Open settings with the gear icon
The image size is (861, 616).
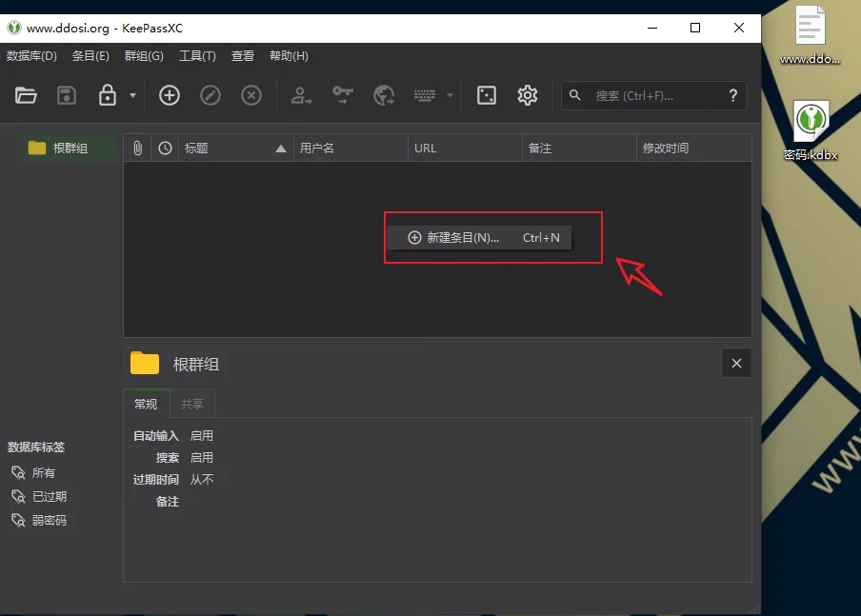click(x=528, y=95)
